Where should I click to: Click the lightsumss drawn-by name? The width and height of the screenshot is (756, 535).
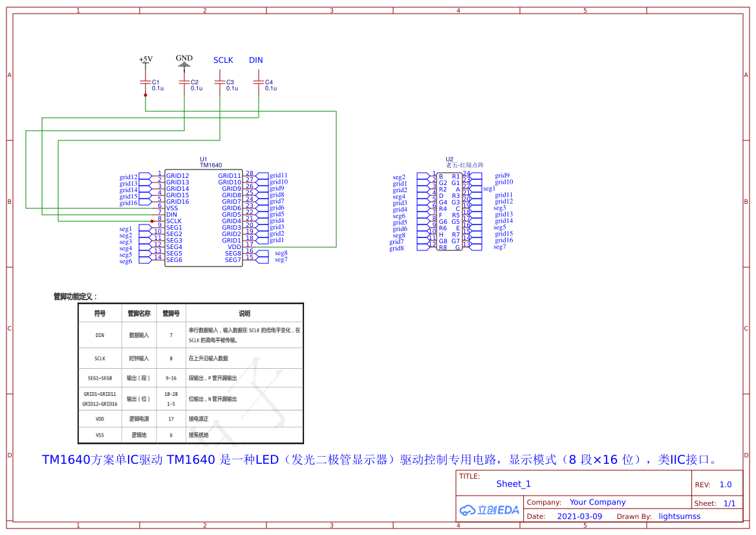(679, 516)
